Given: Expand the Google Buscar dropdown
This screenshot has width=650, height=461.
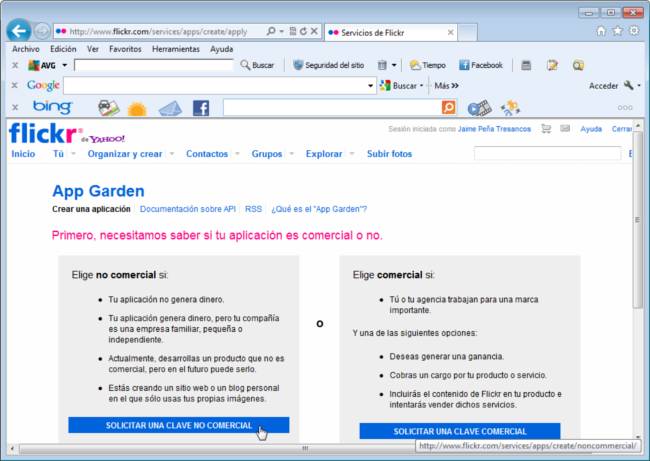Looking at the screenshot, I should coord(422,85).
